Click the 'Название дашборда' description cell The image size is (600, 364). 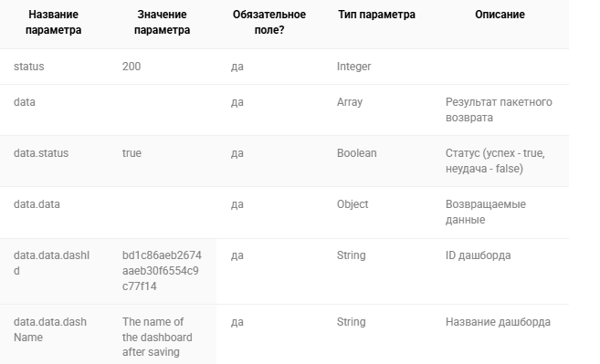tap(498, 322)
